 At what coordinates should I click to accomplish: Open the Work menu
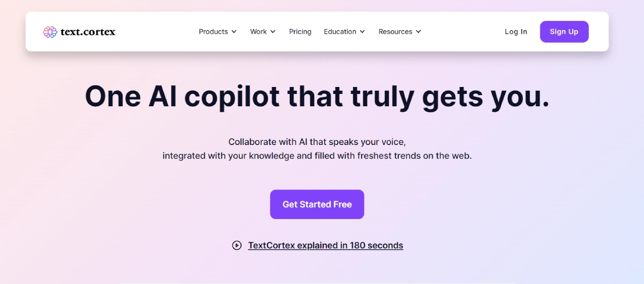(258, 32)
